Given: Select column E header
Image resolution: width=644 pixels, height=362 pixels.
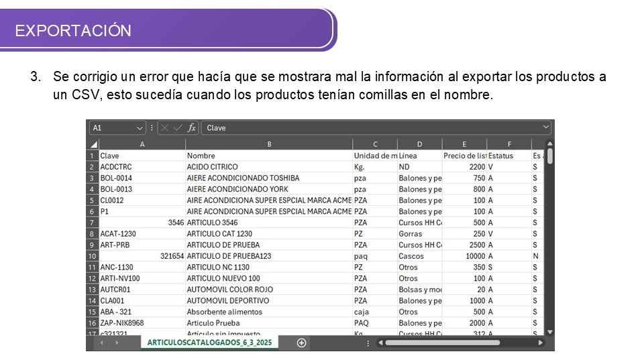Looking at the screenshot, I should coord(464,144).
